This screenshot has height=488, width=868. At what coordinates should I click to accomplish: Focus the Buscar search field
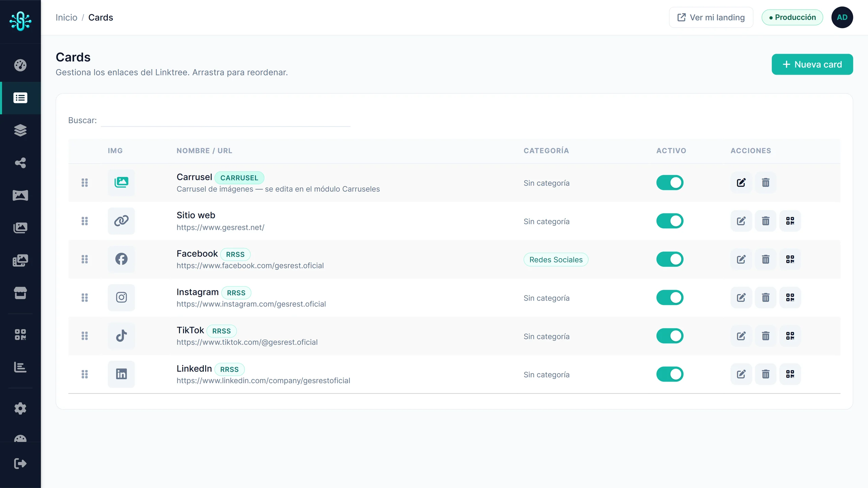click(225, 121)
